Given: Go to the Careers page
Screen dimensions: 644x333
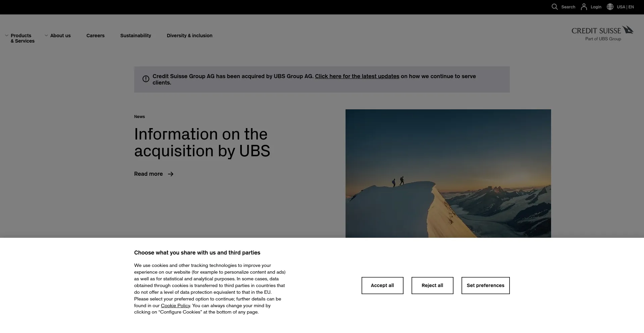Looking at the screenshot, I should pos(96,36).
